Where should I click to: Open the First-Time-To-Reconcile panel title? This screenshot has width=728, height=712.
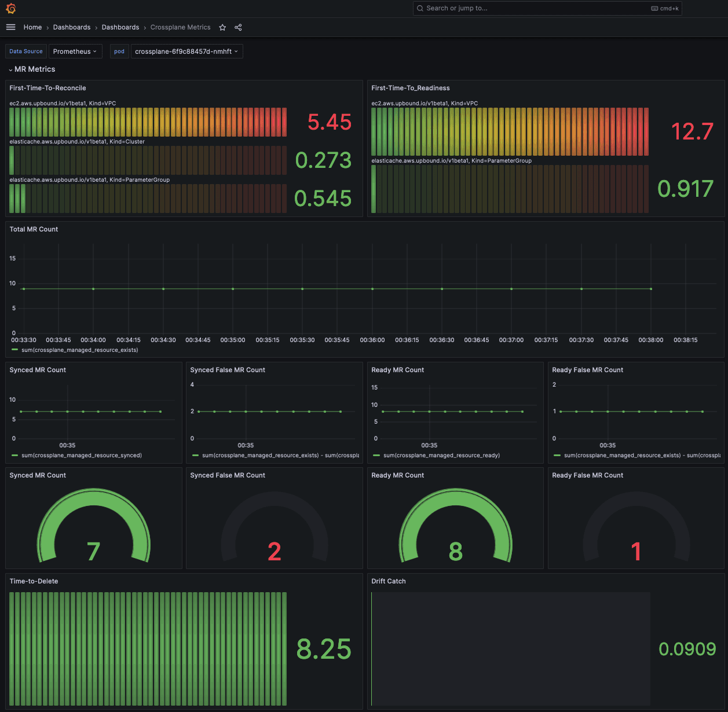click(x=47, y=88)
